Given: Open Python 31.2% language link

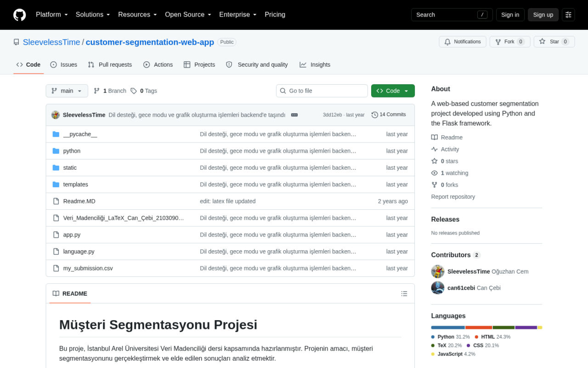Looking at the screenshot, I should tap(450, 337).
